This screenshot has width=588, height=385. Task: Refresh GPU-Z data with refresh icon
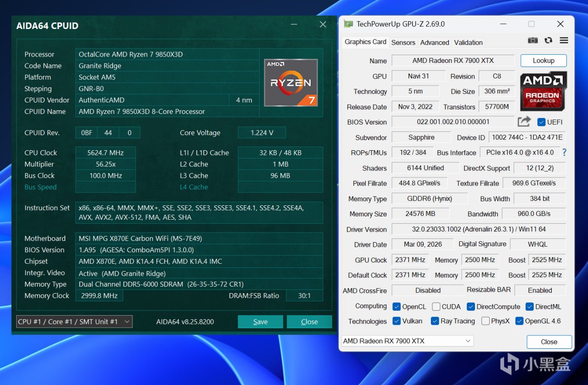coord(548,40)
